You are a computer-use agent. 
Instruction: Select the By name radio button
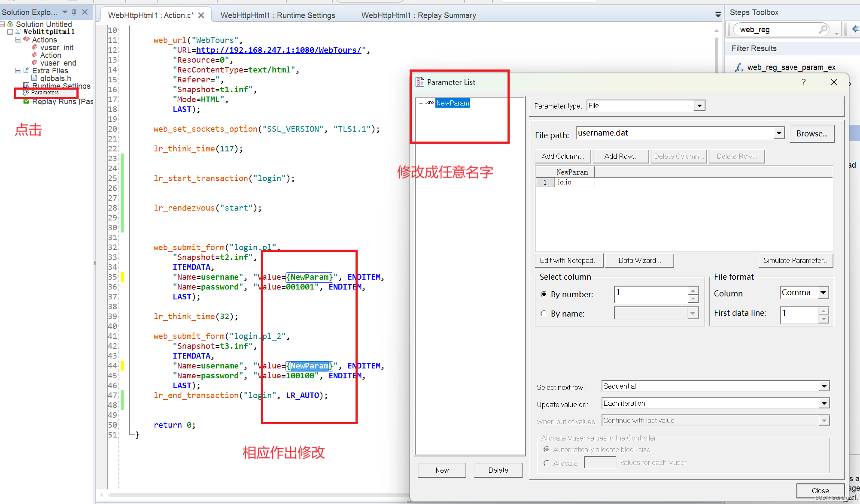click(544, 314)
